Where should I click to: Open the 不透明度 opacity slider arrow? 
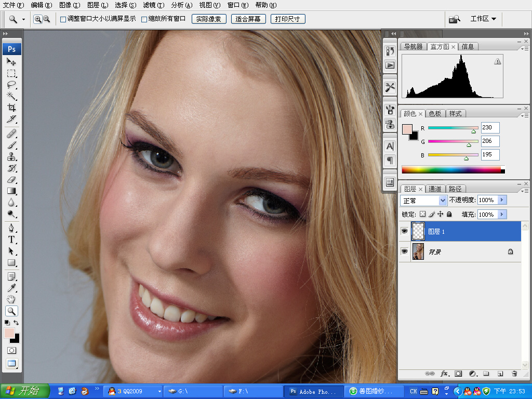pyautogui.click(x=502, y=200)
